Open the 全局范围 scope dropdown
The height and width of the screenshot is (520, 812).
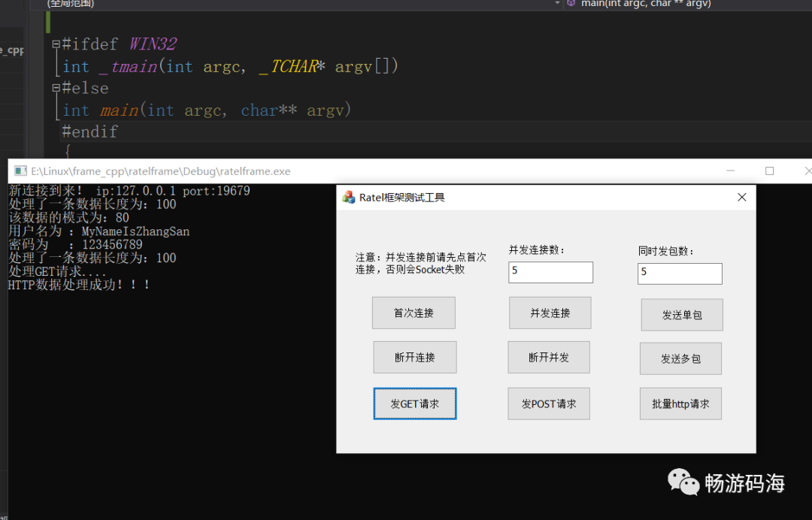click(x=301, y=4)
